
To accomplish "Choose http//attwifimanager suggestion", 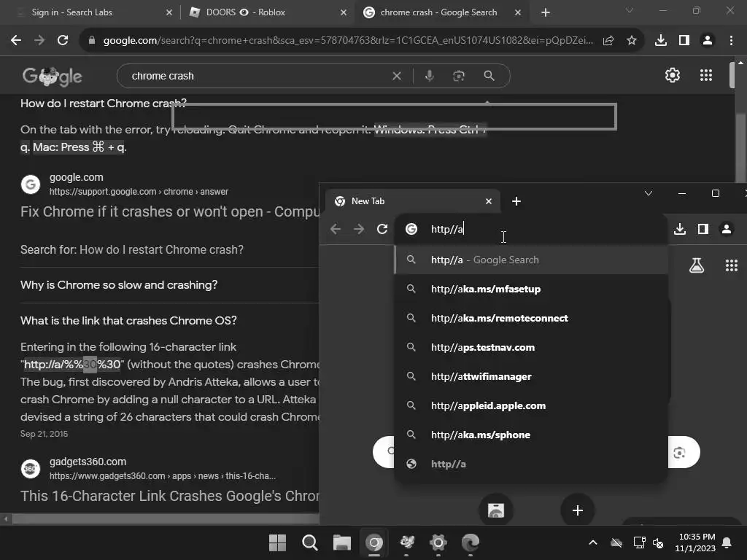I will (x=531, y=377).
